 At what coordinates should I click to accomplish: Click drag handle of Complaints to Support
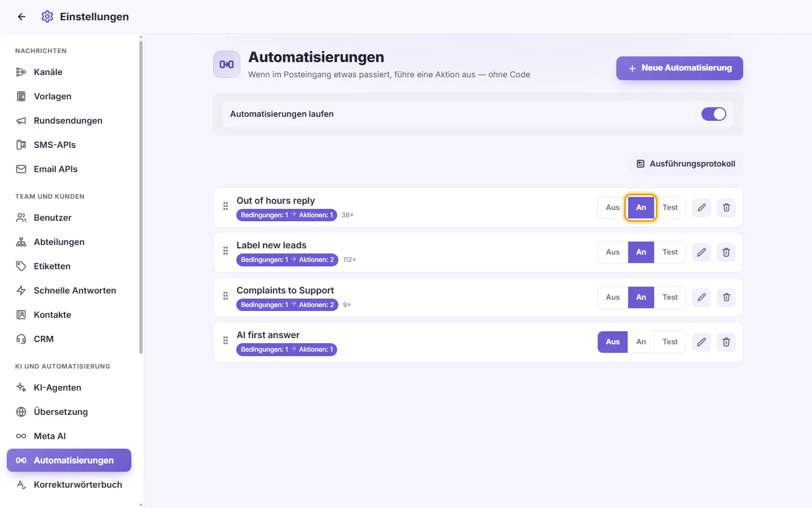226,296
